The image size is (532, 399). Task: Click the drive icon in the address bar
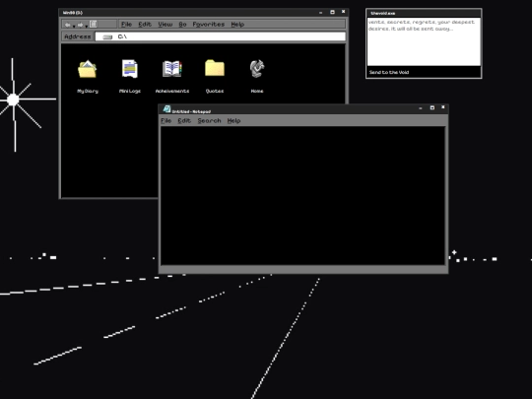click(x=107, y=36)
